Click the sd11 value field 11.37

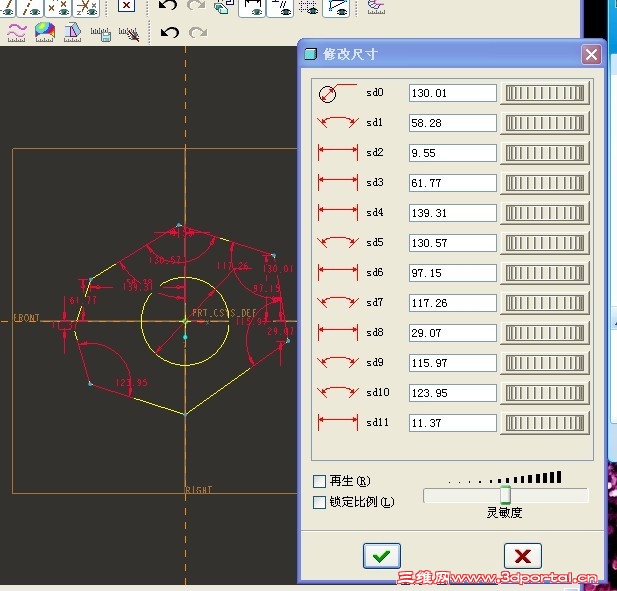453,423
